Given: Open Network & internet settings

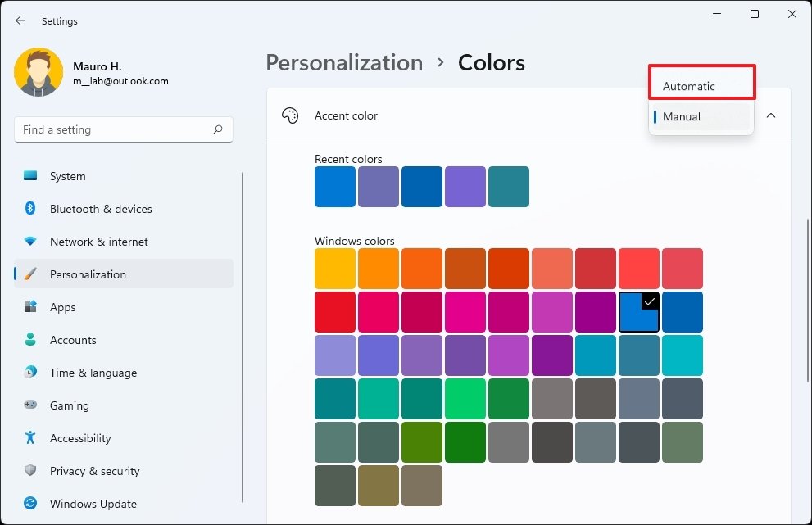Looking at the screenshot, I should pyautogui.click(x=98, y=242).
